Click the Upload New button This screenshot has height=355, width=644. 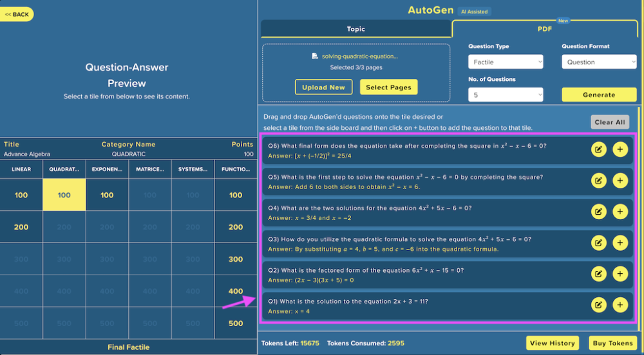tap(324, 87)
